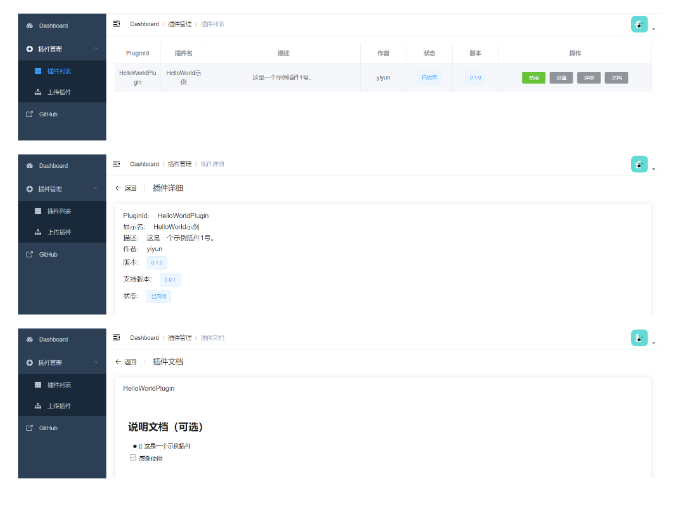
Task: Click first gray button after green one
Action: click(x=561, y=78)
